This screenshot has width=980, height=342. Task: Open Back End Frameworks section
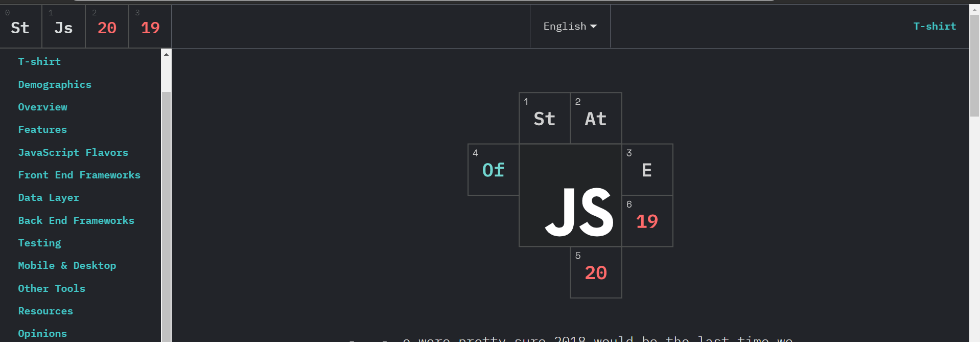pyautogui.click(x=76, y=220)
